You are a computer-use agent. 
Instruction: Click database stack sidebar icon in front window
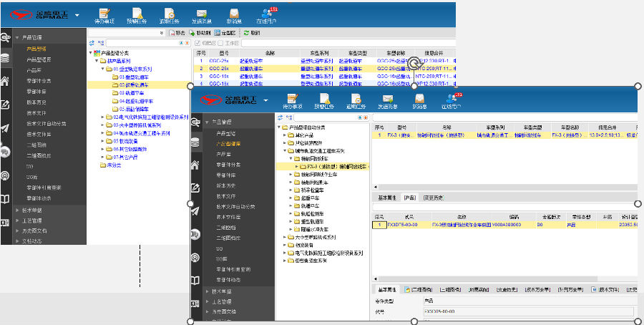point(195,142)
